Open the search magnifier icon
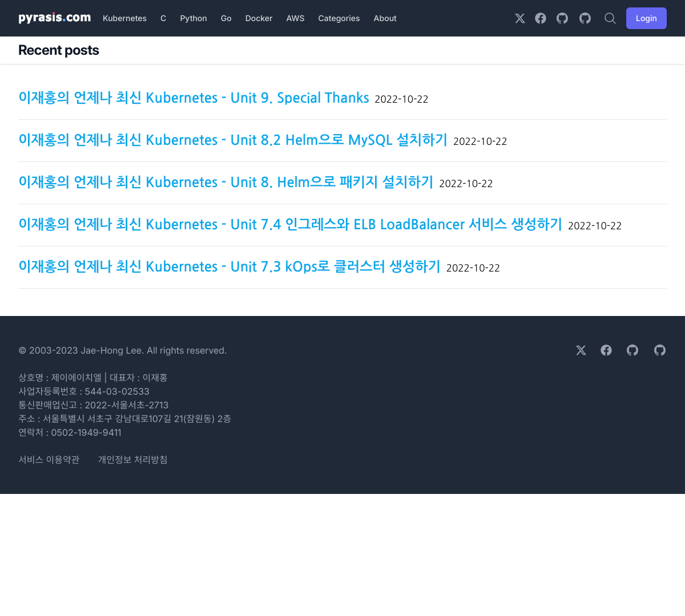The image size is (685, 616). [x=610, y=18]
